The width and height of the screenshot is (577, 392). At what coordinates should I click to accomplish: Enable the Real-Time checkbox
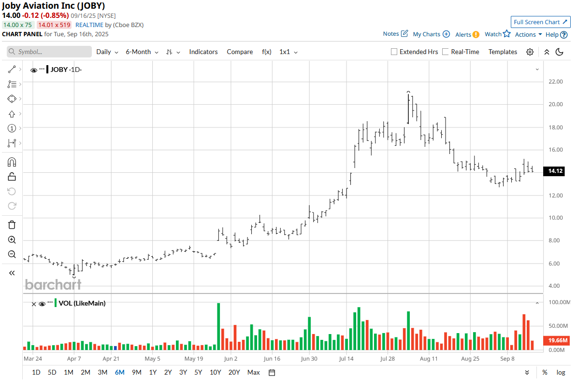coord(445,52)
